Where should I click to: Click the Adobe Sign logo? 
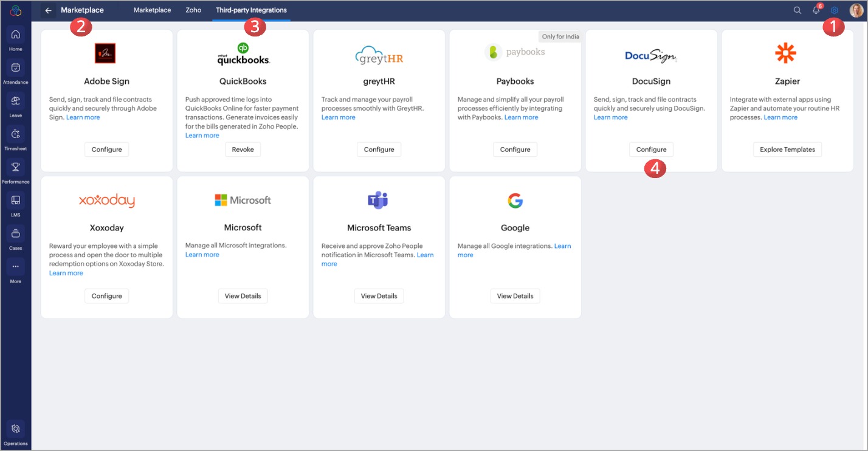105,53
